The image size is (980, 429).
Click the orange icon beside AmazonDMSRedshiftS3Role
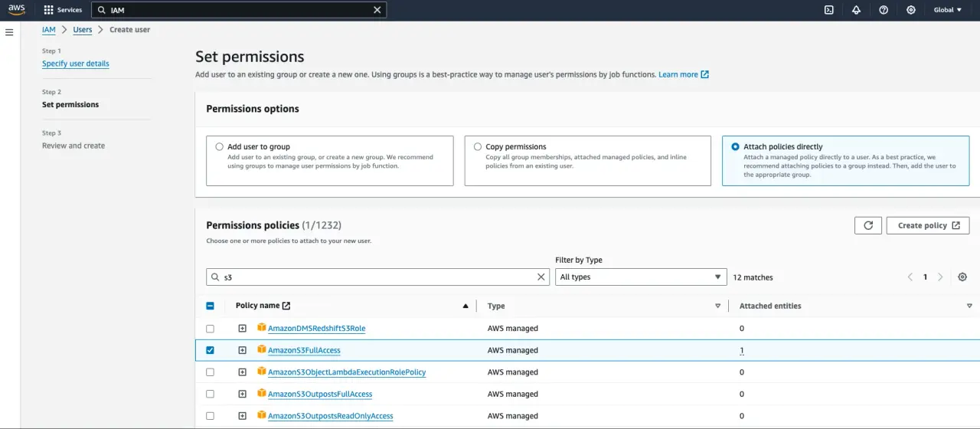tap(261, 327)
